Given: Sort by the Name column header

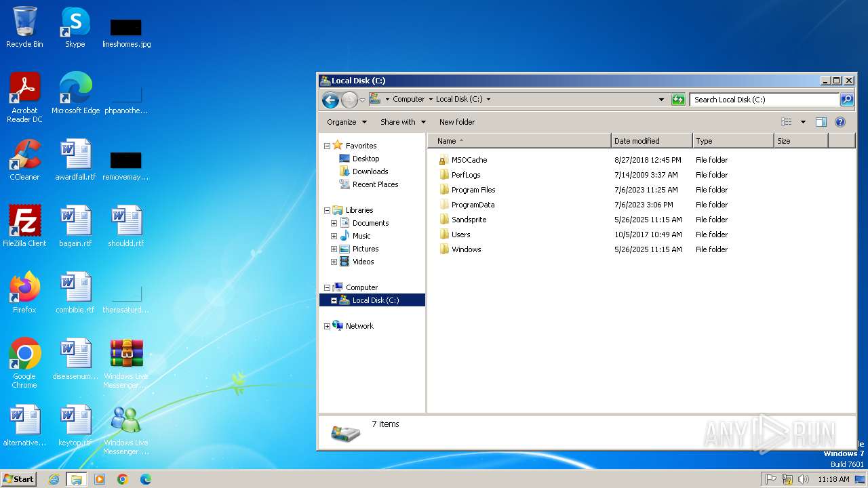Looking at the screenshot, I should pos(519,141).
